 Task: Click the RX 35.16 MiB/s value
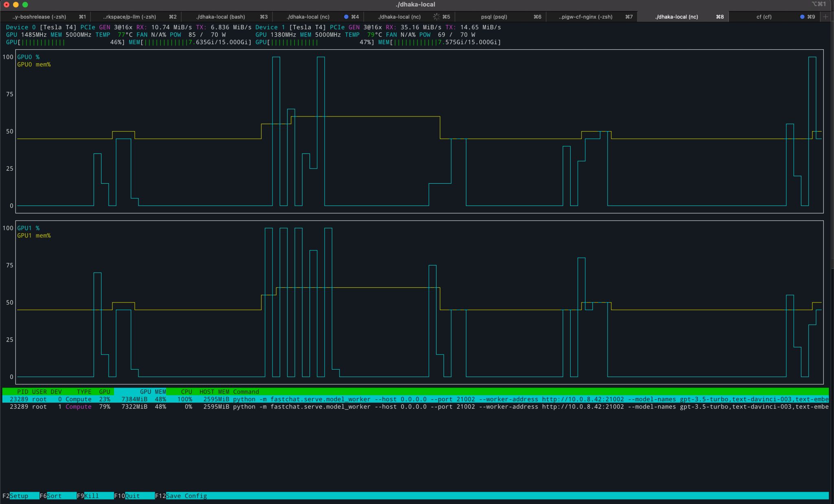coord(421,27)
